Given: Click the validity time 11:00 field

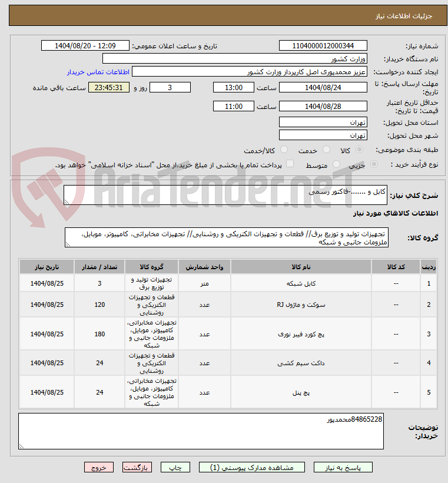Looking at the screenshot, I should 234,106.
